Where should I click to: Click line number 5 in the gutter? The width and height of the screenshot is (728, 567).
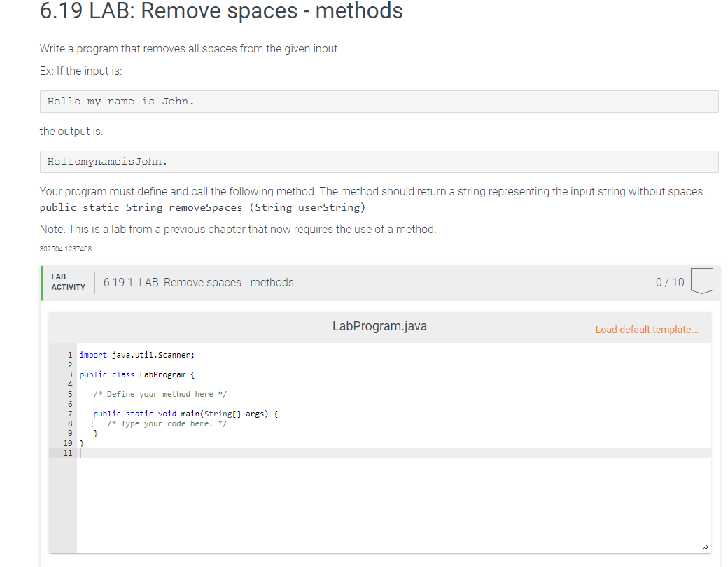(x=69, y=394)
